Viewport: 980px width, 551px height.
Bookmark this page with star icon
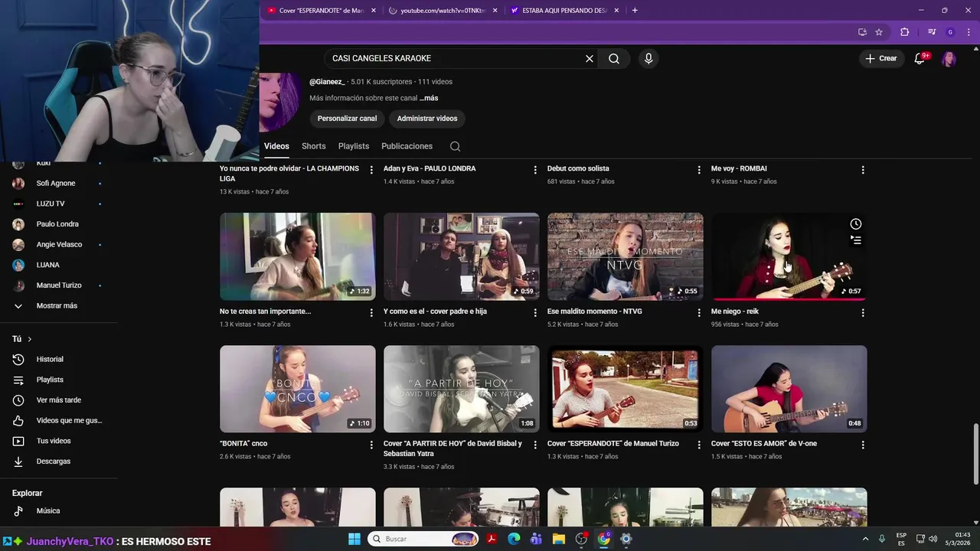pos(879,32)
